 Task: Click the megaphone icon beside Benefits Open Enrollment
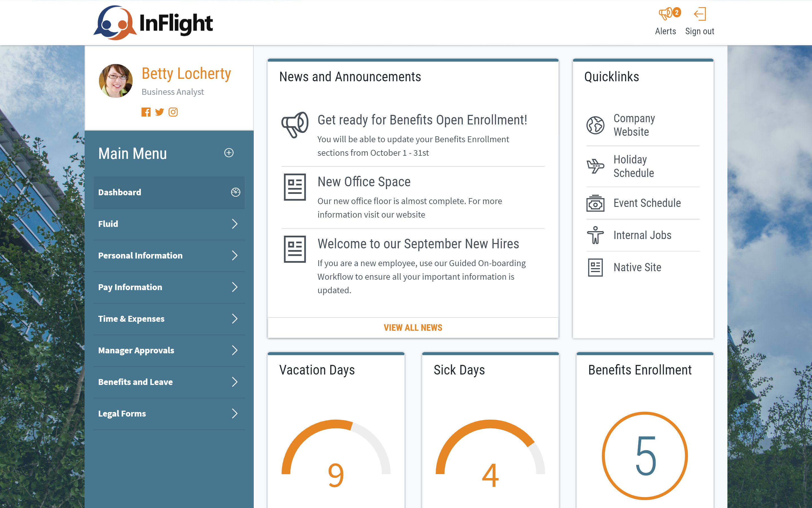click(x=295, y=125)
